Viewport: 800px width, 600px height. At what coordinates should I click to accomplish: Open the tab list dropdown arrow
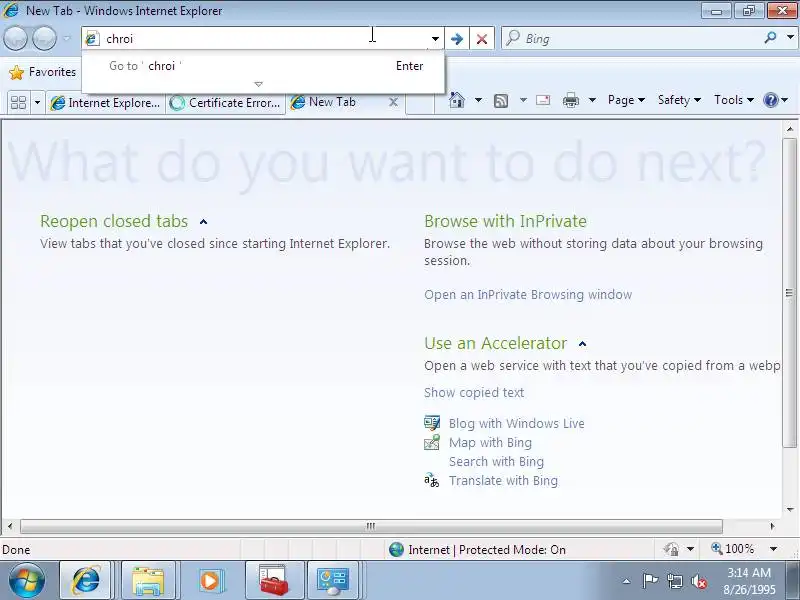click(37, 103)
